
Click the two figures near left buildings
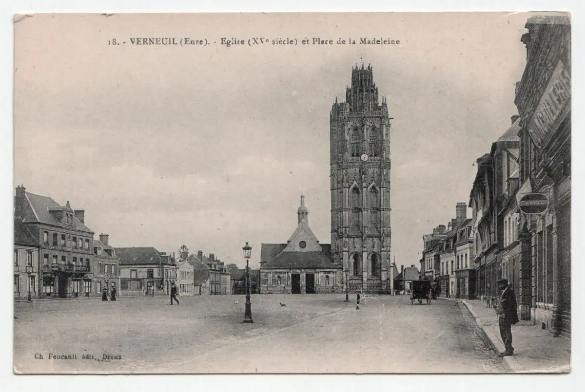coord(109,293)
